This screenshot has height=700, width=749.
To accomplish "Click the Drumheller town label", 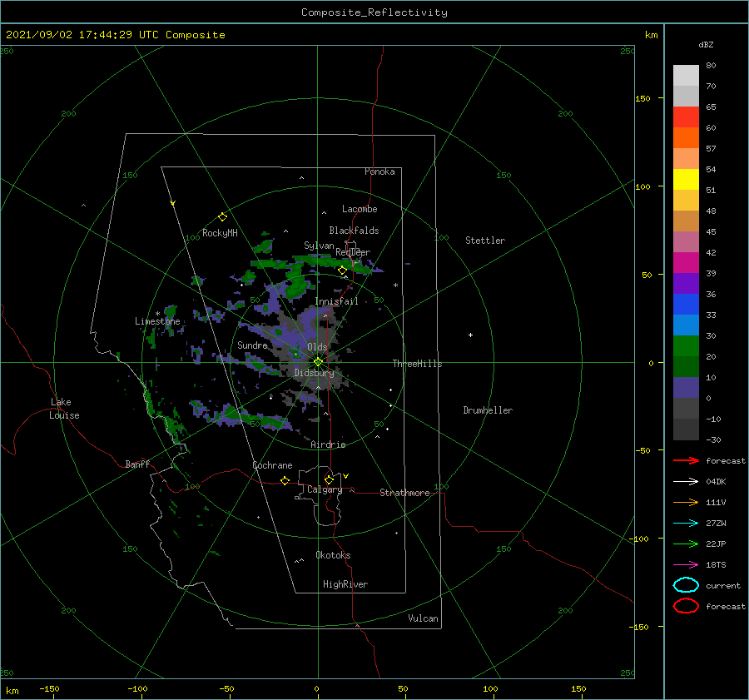I will tap(488, 410).
